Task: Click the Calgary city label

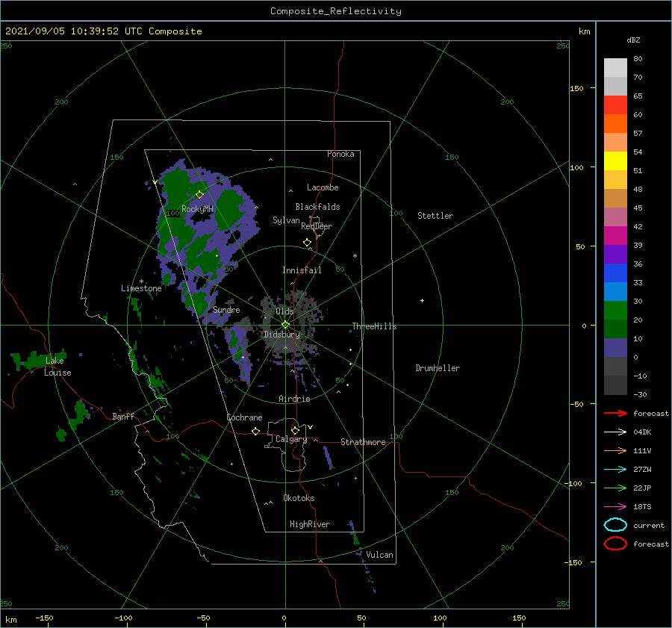Action: click(x=291, y=439)
